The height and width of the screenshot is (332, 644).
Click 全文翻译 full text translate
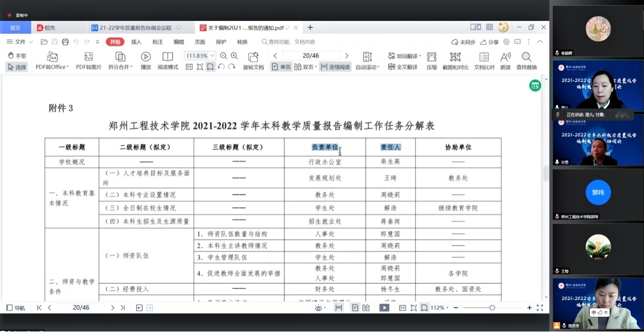click(x=403, y=67)
